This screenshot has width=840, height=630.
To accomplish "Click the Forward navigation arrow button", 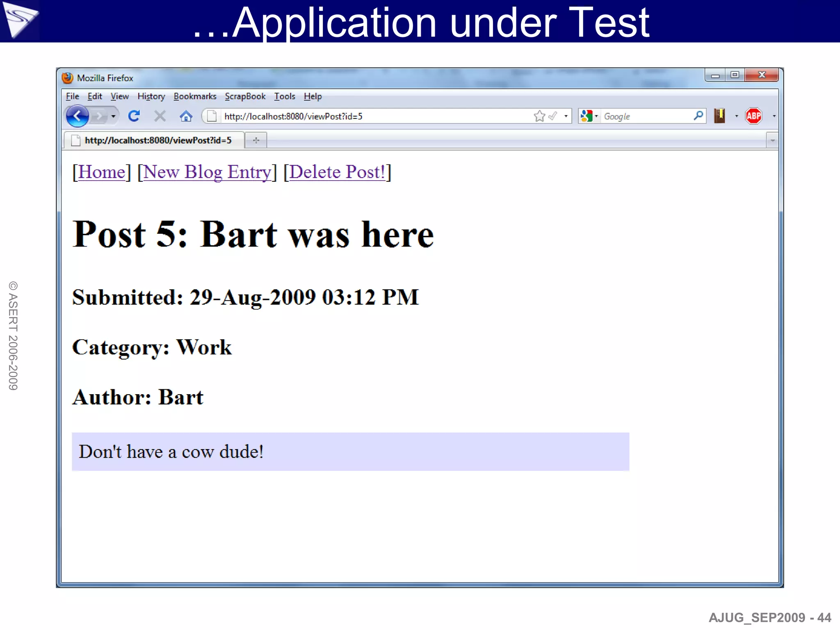I will [x=99, y=116].
